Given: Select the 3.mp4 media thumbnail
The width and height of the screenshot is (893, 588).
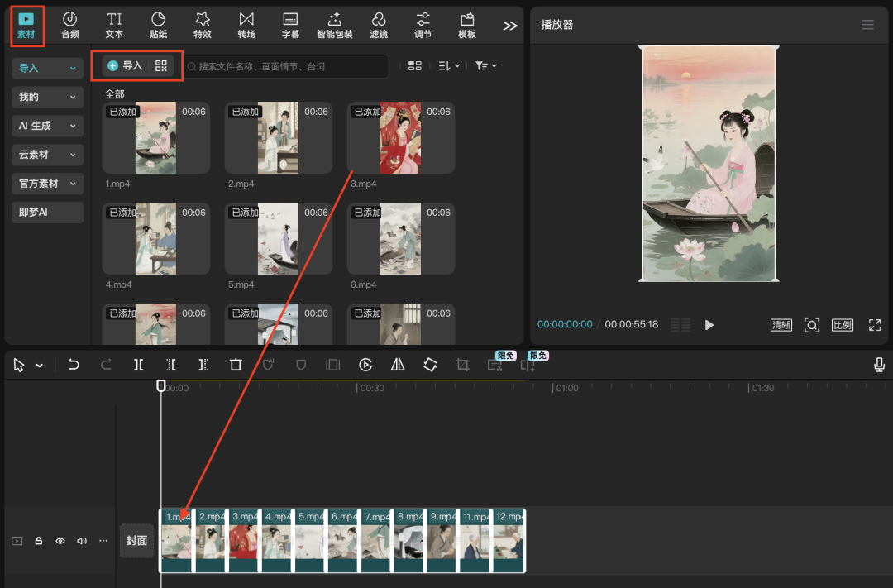Looking at the screenshot, I should click(x=400, y=137).
